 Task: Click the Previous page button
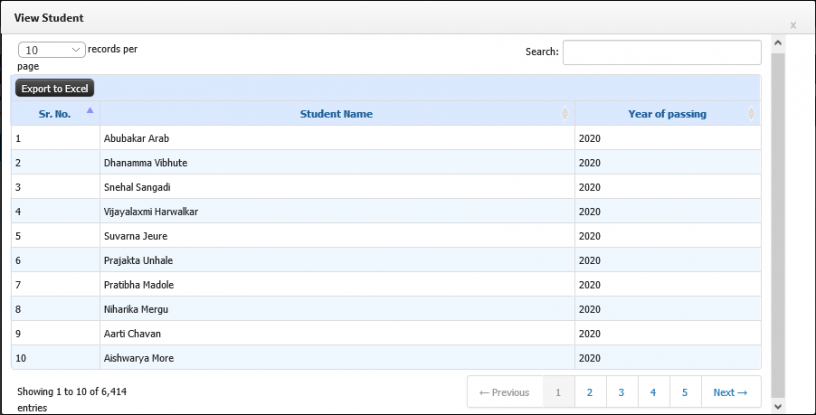[x=505, y=392]
